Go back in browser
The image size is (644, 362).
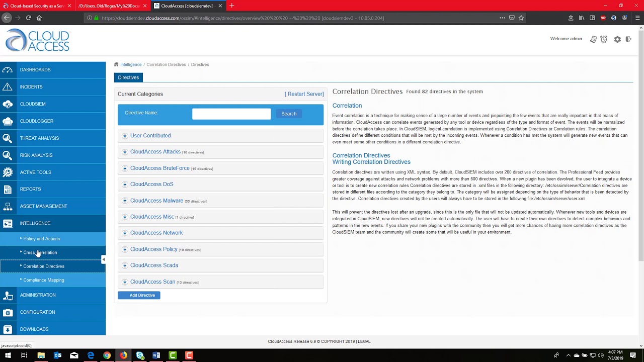click(7, 18)
